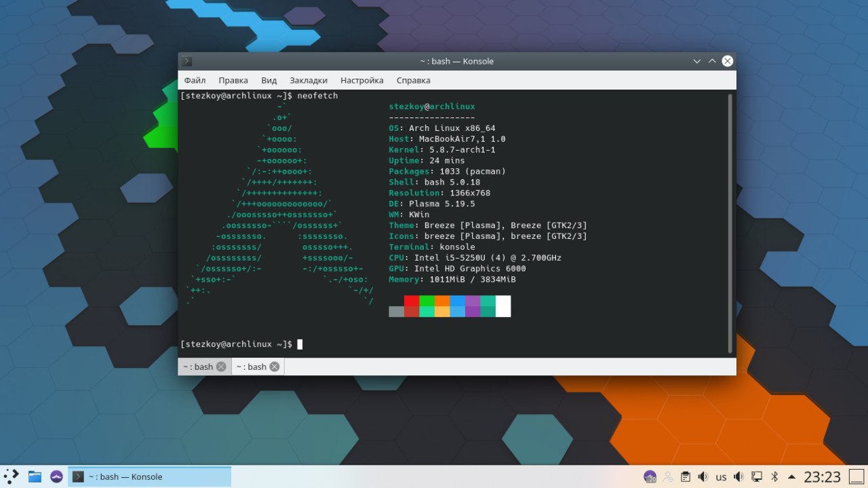This screenshot has width=868, height=488.
Task: Open the Справка menu
Action: click(x=413, y=80)
